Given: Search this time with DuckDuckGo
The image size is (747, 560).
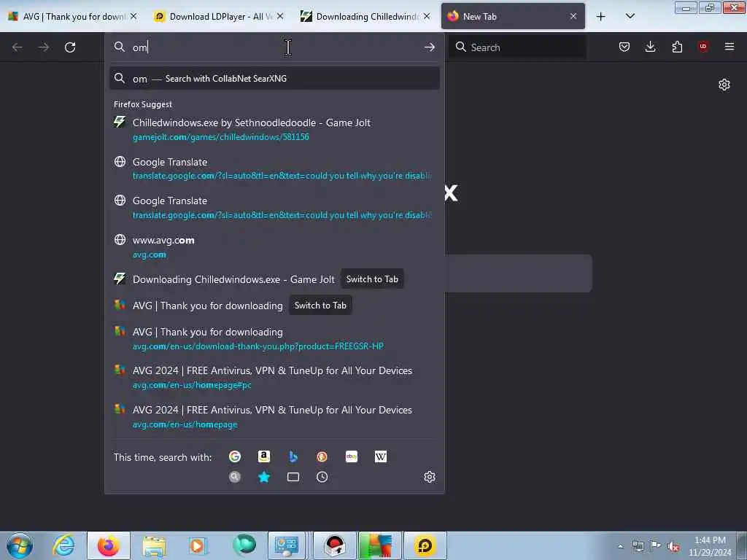Looking at the screenshot, I should click(x=322, y=456).
